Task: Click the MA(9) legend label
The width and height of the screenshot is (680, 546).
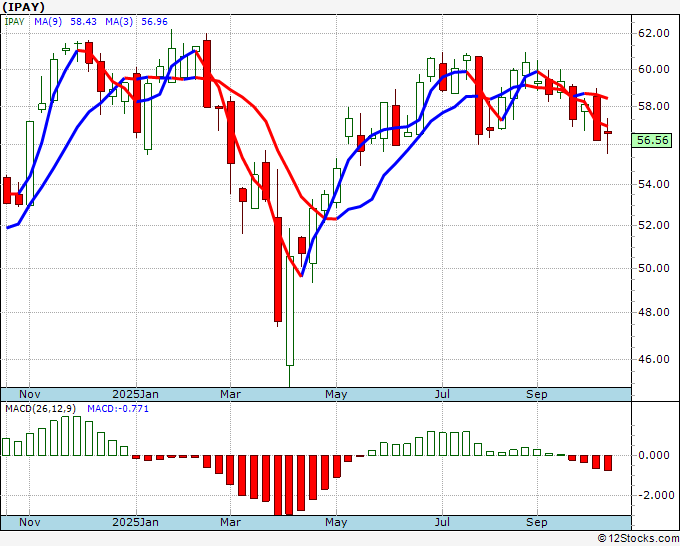Action: click(x=48, y=22)
